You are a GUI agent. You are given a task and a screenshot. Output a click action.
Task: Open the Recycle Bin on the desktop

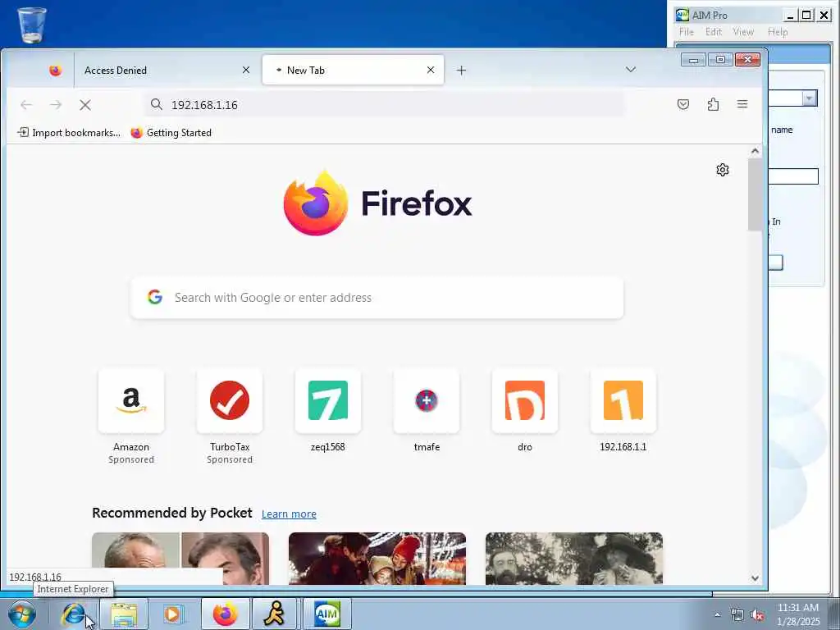(32, 25)
